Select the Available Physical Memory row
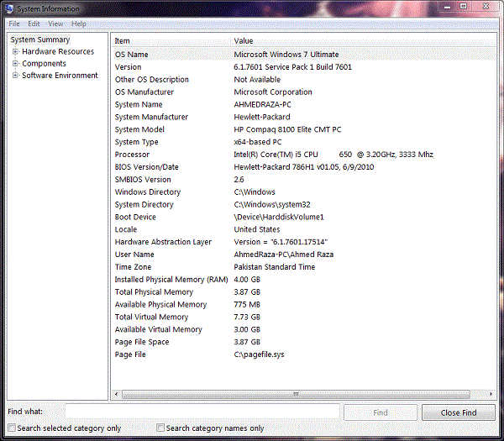Image resolution: width=504 pixels, height=441 pixels. point(304,304)
